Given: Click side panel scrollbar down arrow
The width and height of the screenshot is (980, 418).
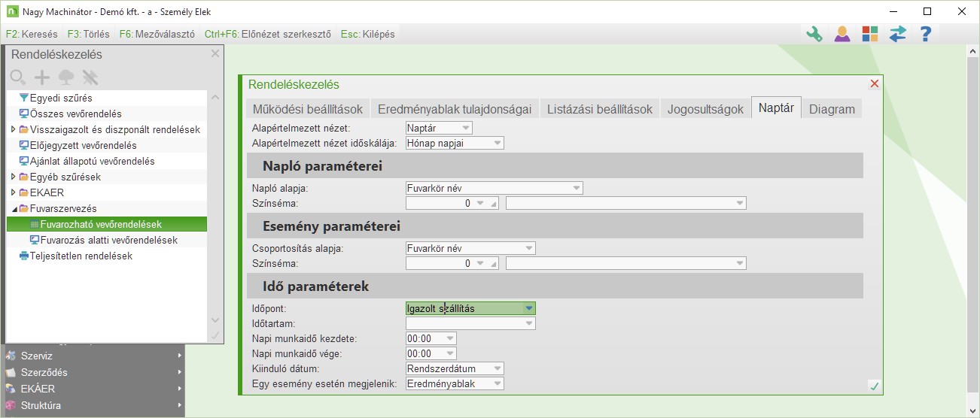Looking at the screenshot, I should pyautogui.click(x=215, y=320).
